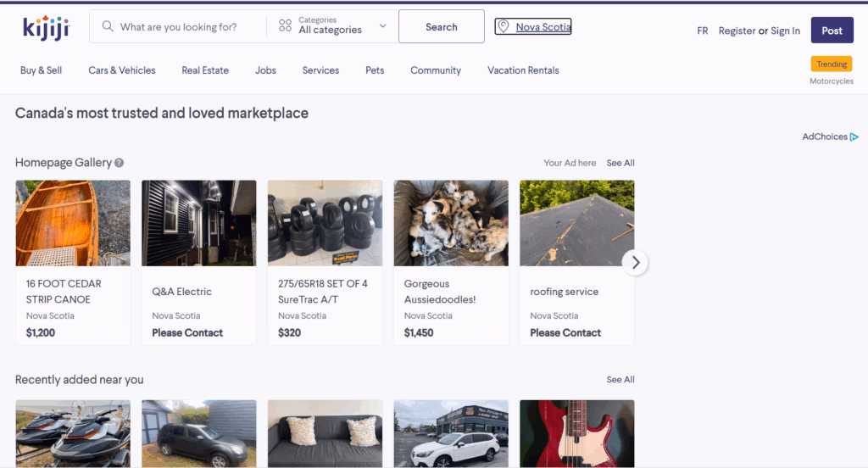The height and width of the screenshot is (468, 868).
Task: Open the roofing service photo
Action: point(576,223)
